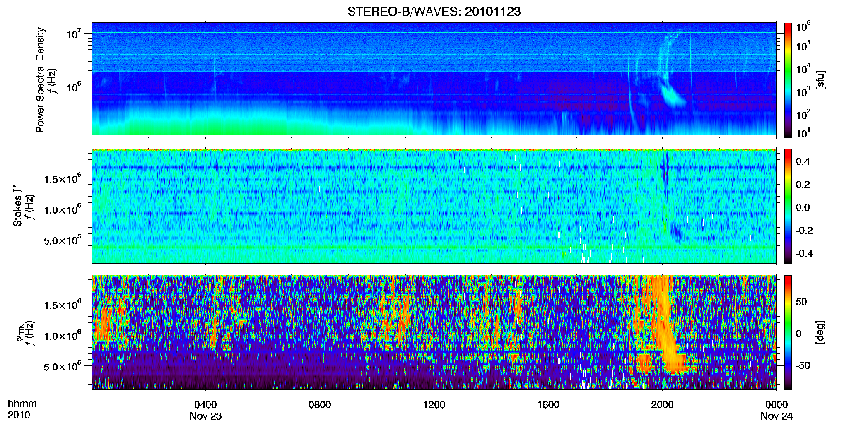Click the hhmm 2010 axis label
Viewport: 868px width, 447px height.
click(22, 409)
